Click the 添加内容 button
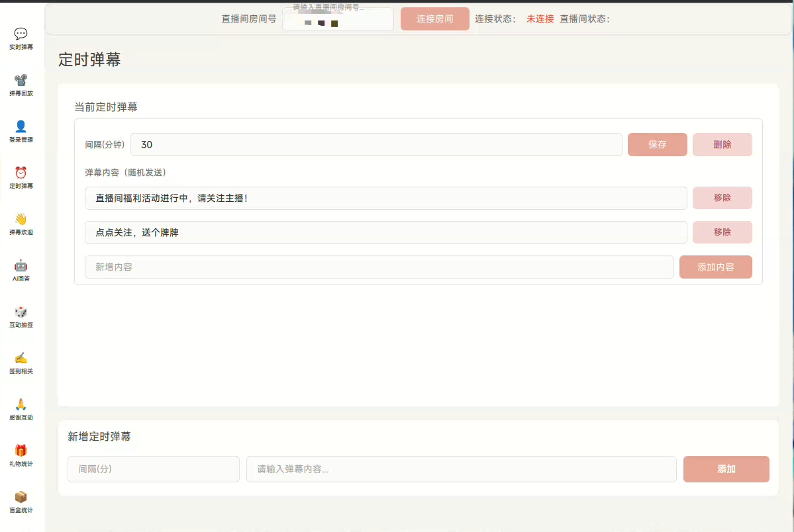 [715, 267]
